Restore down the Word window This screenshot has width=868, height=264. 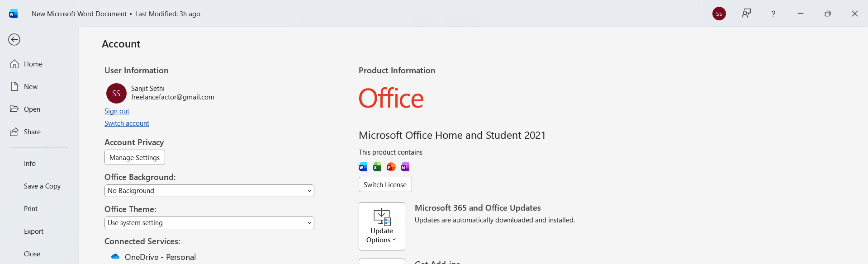click(x=828, y=14)
